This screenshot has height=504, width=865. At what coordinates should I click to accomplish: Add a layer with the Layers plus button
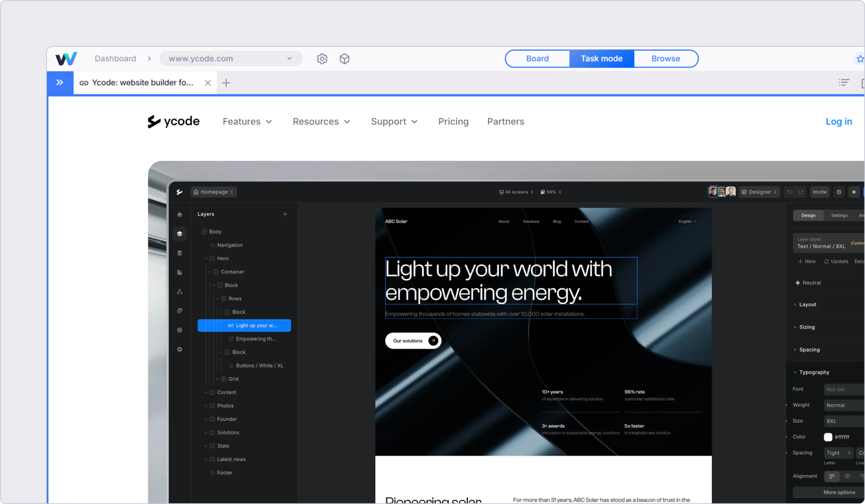click(x=285, y=214)
